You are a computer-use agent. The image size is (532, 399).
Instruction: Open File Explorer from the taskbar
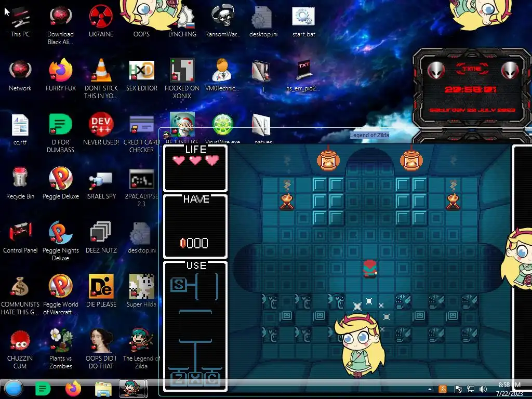[103, 389]
